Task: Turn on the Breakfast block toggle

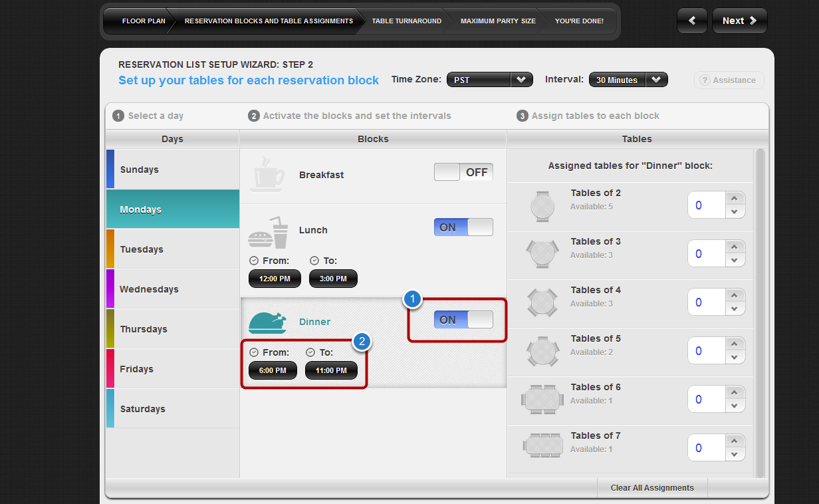Action: pyautogui.click(x=463, y=172)
